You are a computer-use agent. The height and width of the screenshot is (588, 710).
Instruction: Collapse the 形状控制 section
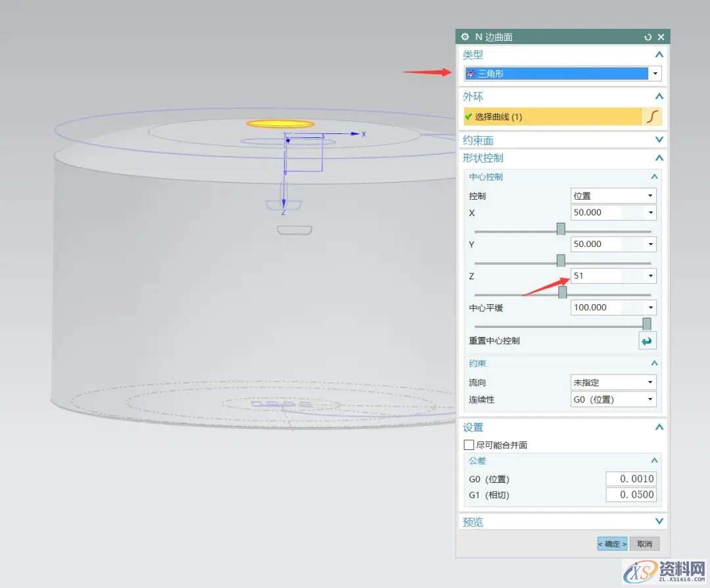(659, 158)
